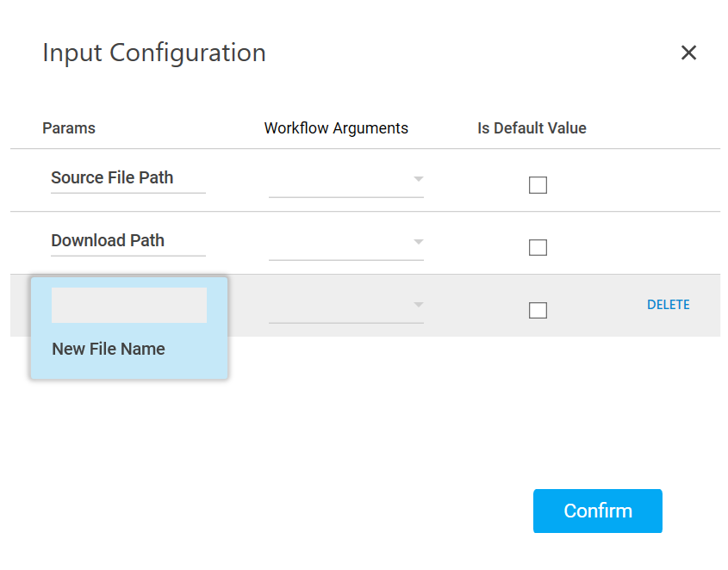Click the Download Path param field
The image size is (728, 570).
coord(128,241)
